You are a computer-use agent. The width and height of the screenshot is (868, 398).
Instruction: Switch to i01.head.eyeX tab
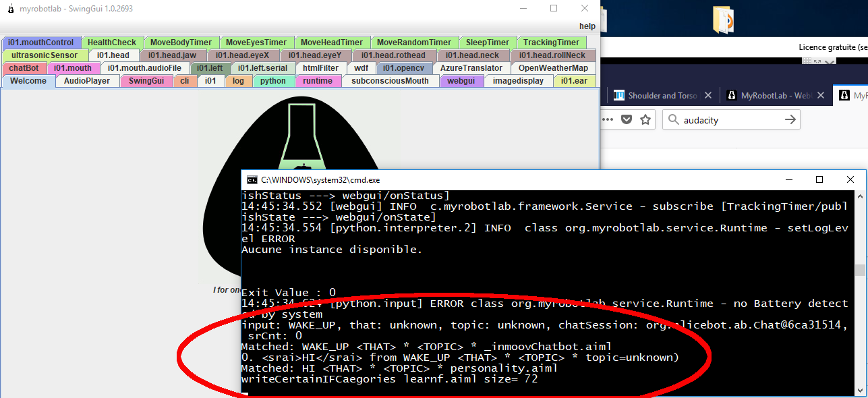click(x=243, y=55)
